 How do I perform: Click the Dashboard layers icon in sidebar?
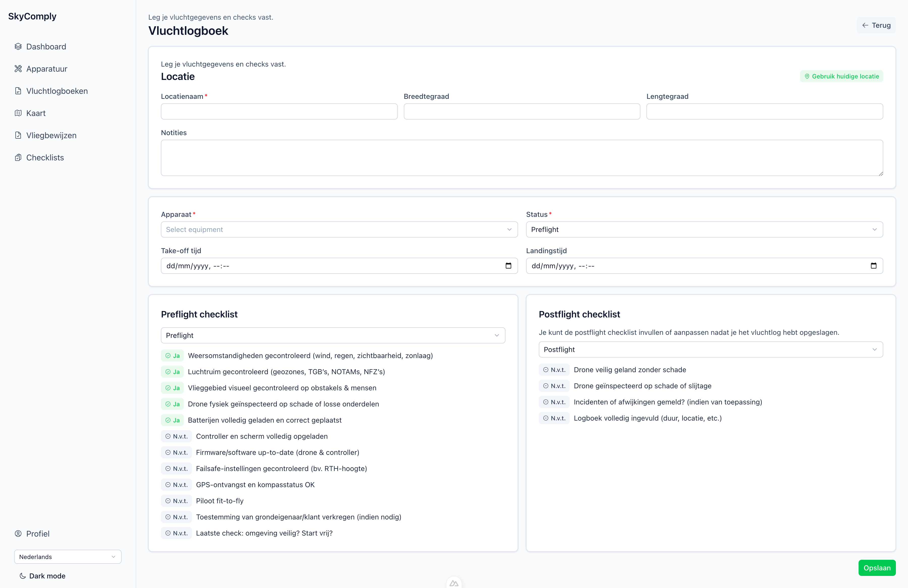18,47
